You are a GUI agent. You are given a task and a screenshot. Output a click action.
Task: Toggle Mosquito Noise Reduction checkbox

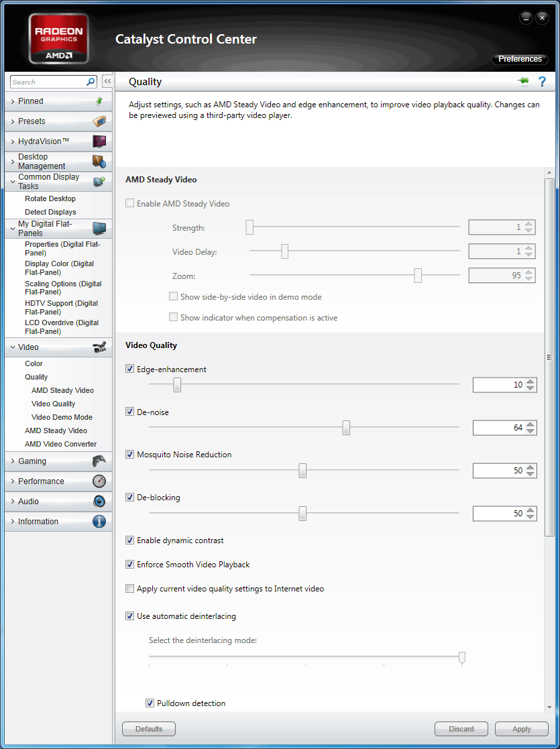click(x=129, y=454)
